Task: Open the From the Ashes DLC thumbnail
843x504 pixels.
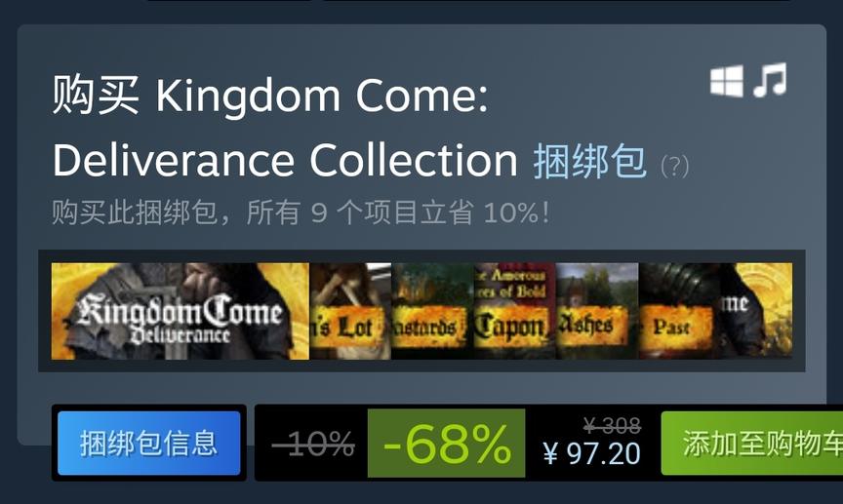Action: [597, 311]
